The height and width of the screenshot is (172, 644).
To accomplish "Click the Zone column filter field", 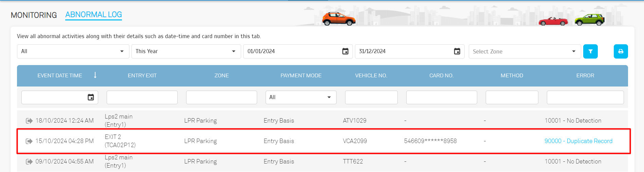I will [x=221, y=97].
